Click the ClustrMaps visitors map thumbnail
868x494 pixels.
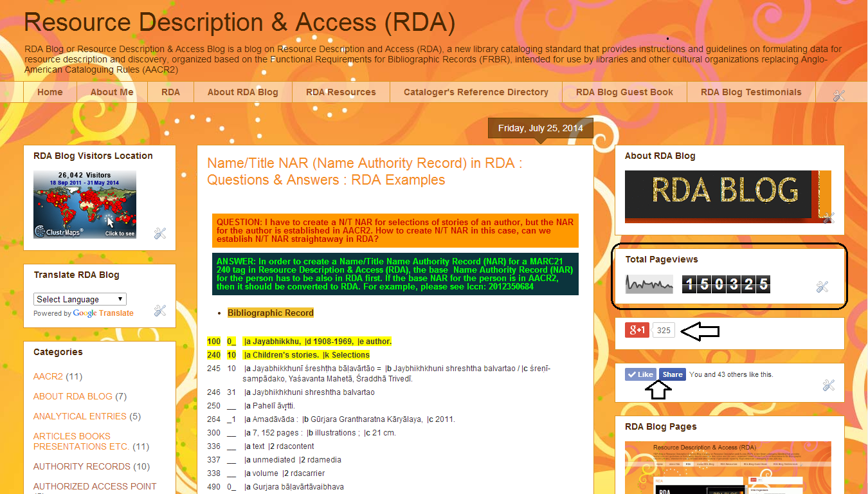pos(84,205)
